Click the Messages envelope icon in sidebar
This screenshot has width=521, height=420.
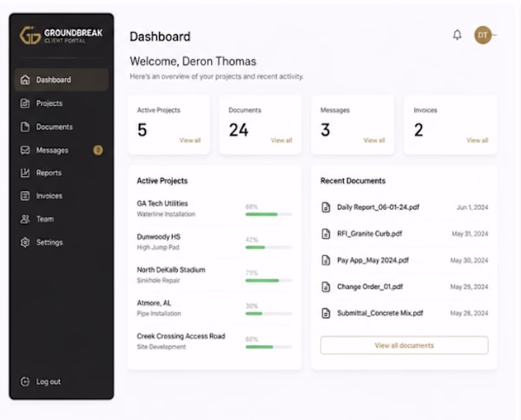(25, 150)
